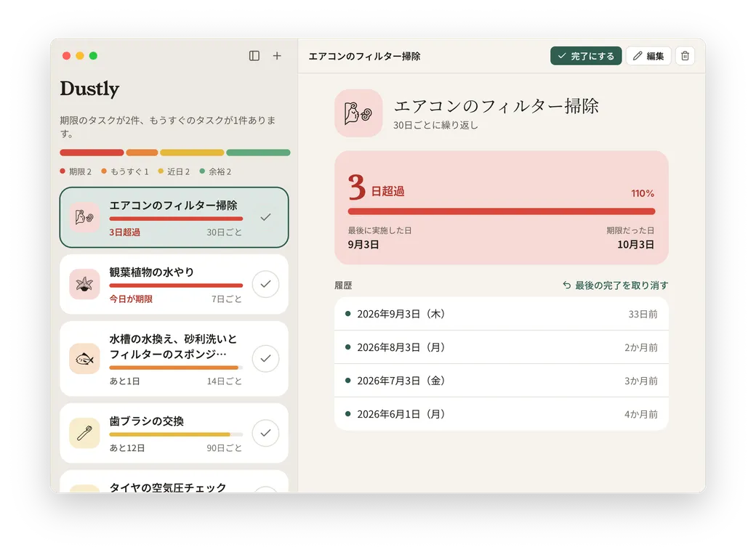Click the detail title エアコンのフィルター掃除 heading
756x555 pixels.
(496, 106)
